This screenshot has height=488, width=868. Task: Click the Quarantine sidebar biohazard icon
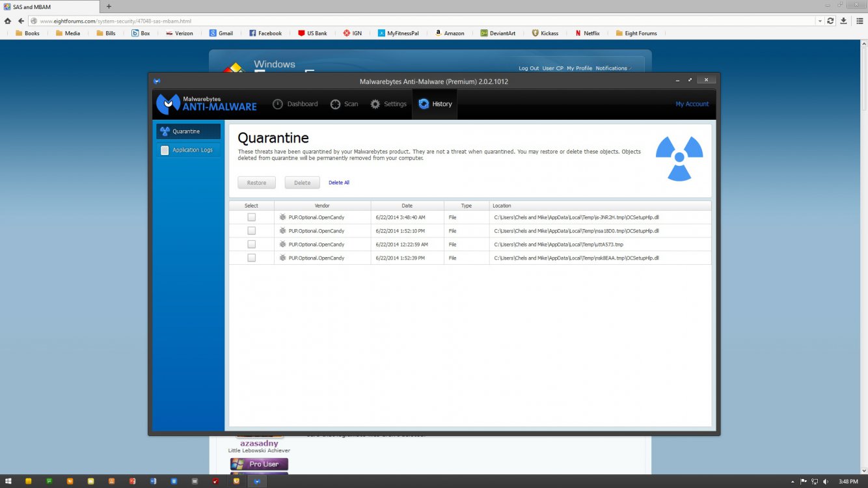click(x=165, y=131)
